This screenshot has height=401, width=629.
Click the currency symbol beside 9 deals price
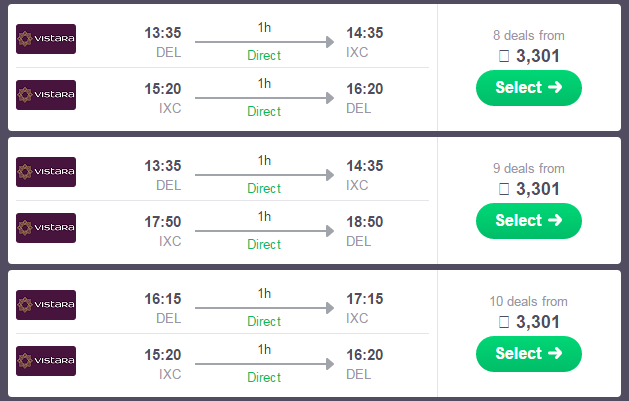click(x=504, y=189)
